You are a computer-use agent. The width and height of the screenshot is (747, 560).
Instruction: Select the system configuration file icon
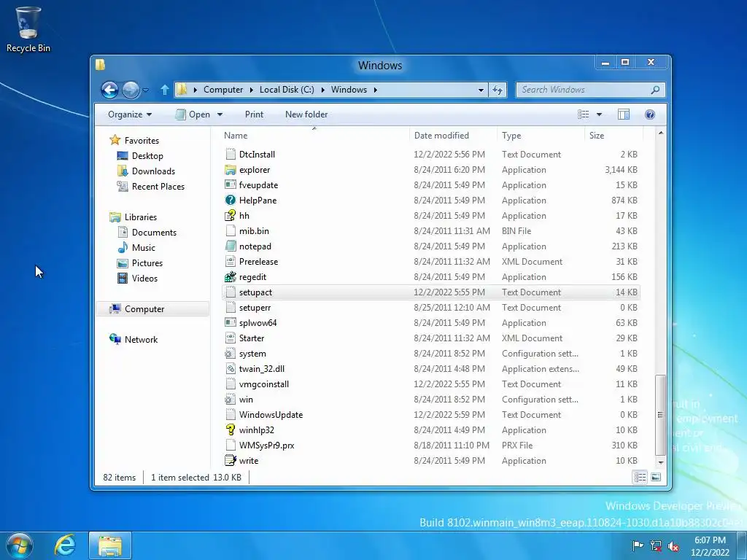(x=230, y=354)
